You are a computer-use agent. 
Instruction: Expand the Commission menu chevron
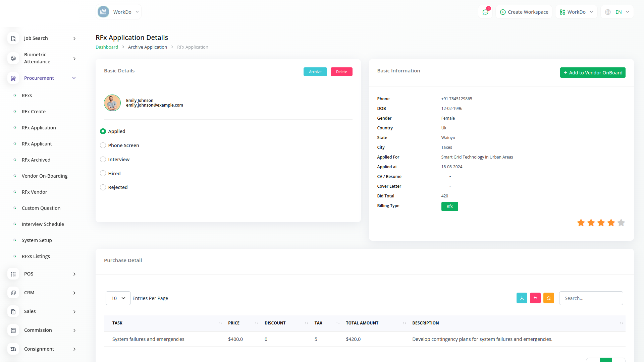tap(74, 330)
